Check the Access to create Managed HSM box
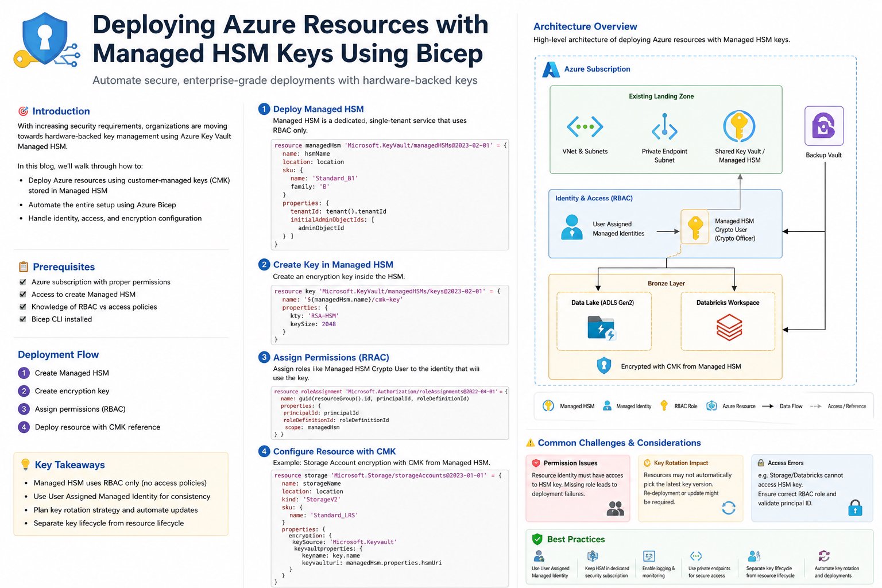Viewport: 882px width, 588px height. pyautogui.click(x=23, y=294)
